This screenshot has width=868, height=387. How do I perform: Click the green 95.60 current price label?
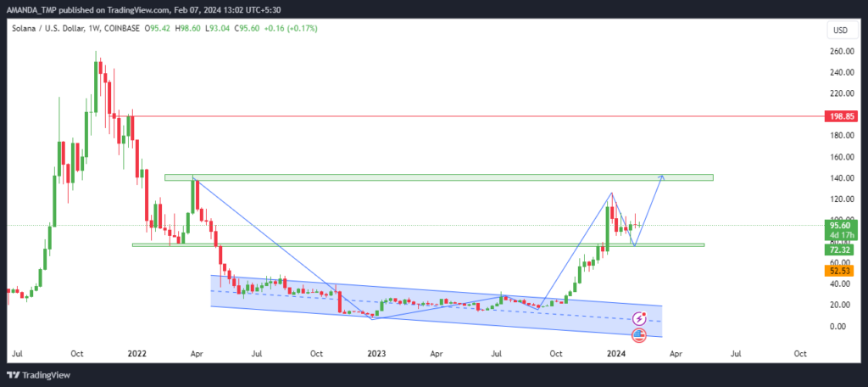[x=840, y=225]
